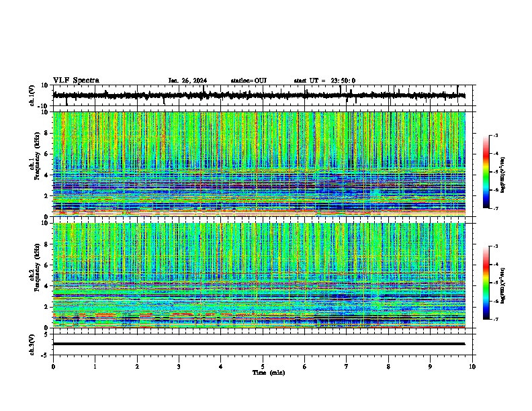Click the ch.1 voltage waveform trace
The width and height of the screenshot is (532, 411).
(x=259, y=95)
